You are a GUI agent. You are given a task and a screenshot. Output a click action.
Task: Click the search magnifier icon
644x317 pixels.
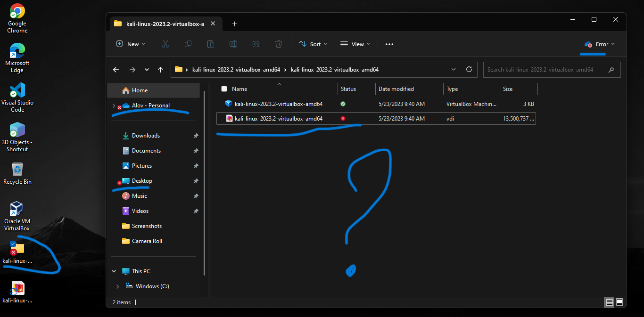pos(611,70)
